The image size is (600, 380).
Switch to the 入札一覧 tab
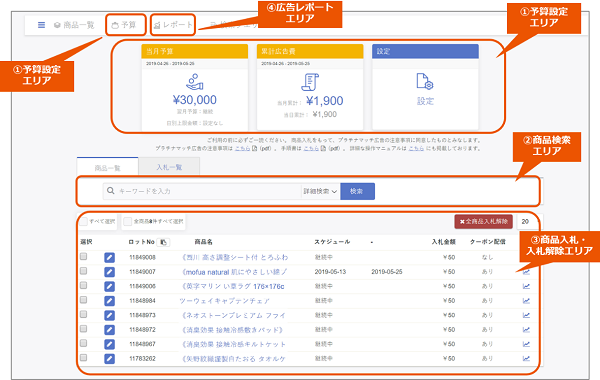169,167
